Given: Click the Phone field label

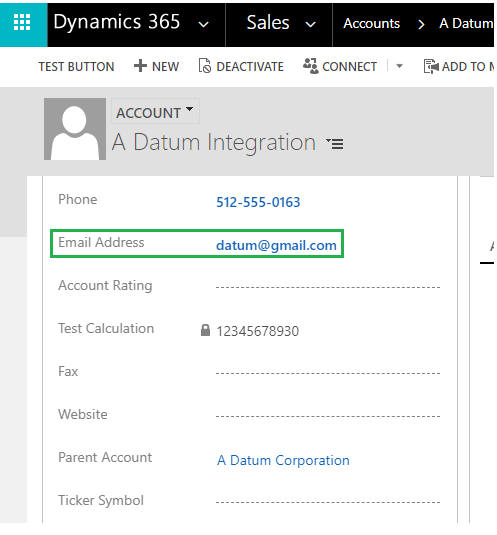Looking at the screenshot, I should coord(77,199).
